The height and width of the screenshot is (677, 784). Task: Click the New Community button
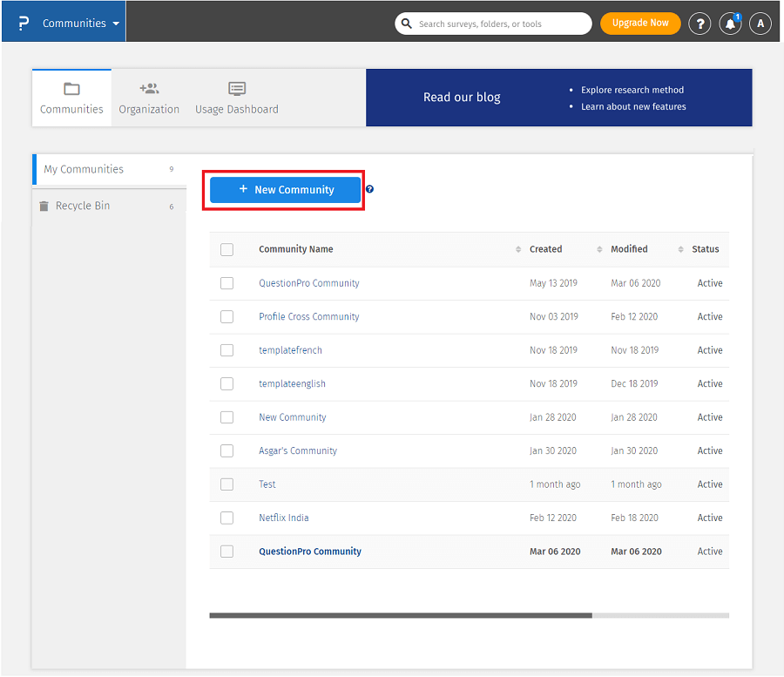pos(286,190)
